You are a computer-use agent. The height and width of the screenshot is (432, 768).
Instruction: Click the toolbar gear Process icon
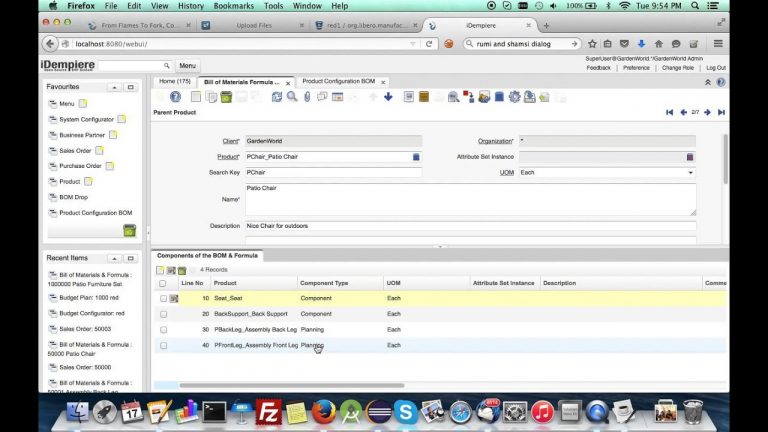pyautogui.click(x=514, y=97)
